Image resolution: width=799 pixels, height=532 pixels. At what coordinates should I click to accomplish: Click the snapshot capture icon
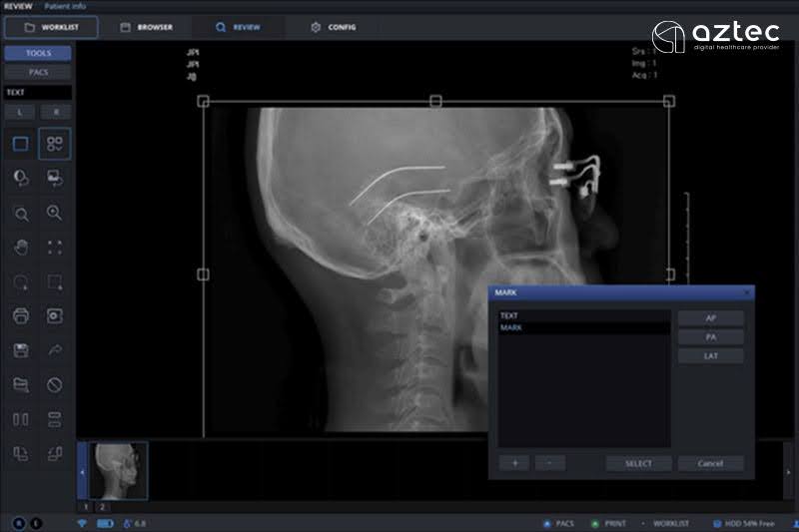[55, 316]
